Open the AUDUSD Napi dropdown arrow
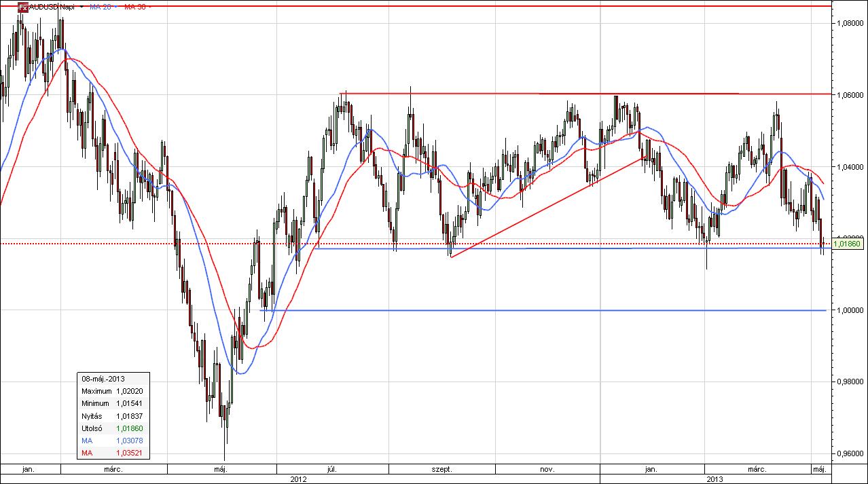Image resolution: width=868 pixels, height=484 pixels. click(x=82, y=7)
